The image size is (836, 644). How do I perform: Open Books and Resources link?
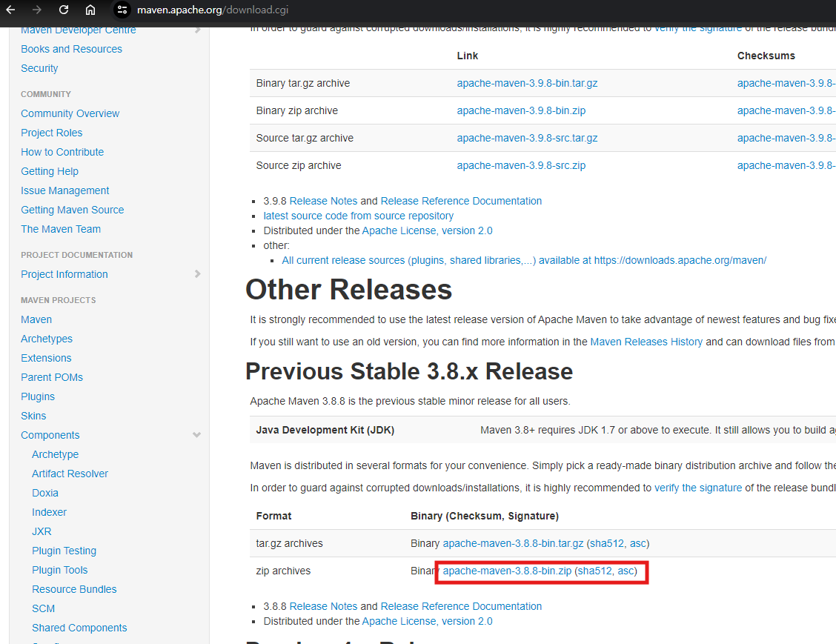pos(71,49)
